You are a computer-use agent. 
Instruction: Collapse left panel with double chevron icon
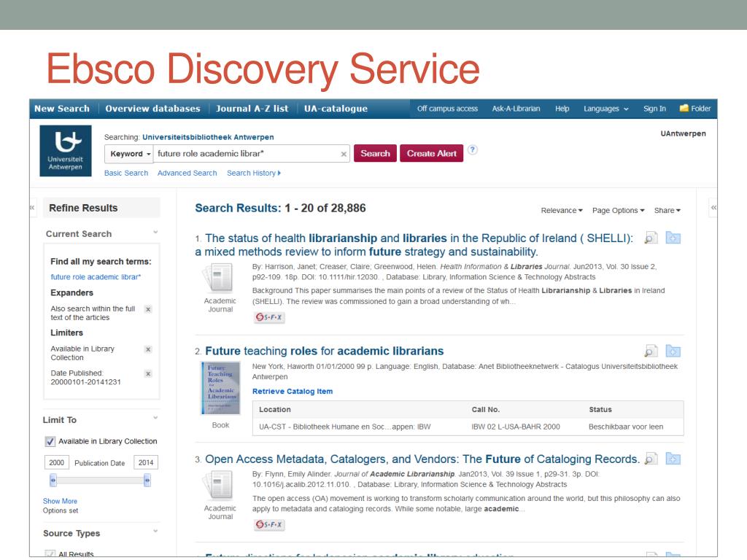pyautogui.click(x=32, y=208)
